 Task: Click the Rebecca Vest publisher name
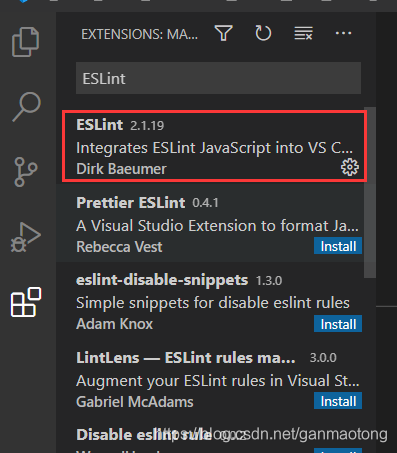click(x=119, y=247)
